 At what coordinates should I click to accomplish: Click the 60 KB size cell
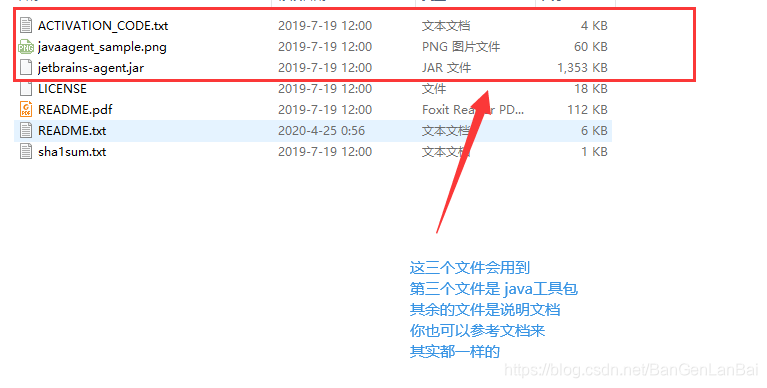point(590,47)
